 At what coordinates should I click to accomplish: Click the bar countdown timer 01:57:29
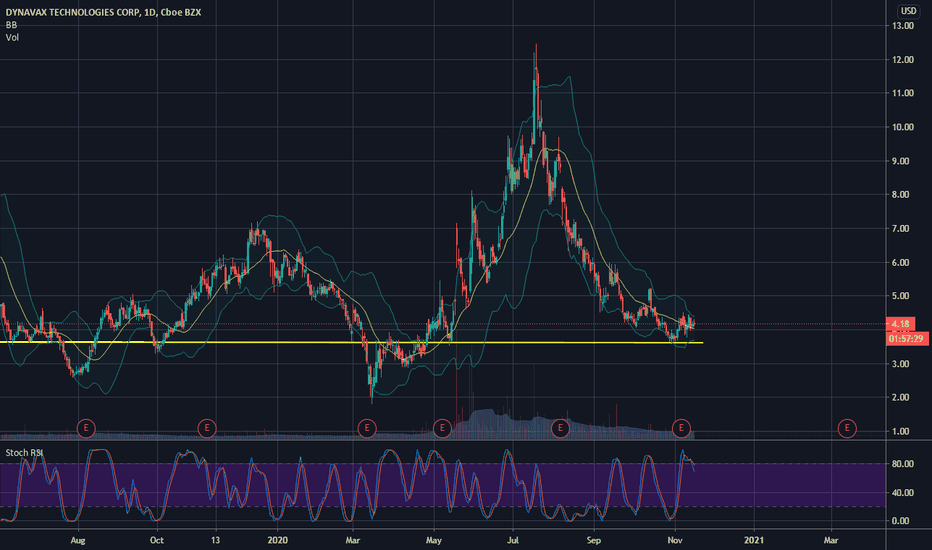pyautogui.click(x=906, y=338)
